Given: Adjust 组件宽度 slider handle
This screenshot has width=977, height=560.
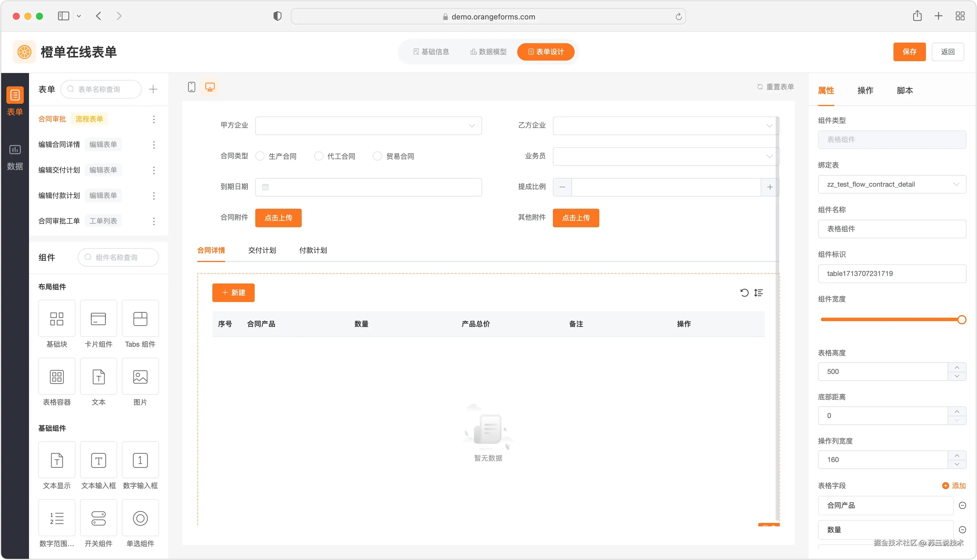Looking at the screenshot, I should (x=962, y=320).
